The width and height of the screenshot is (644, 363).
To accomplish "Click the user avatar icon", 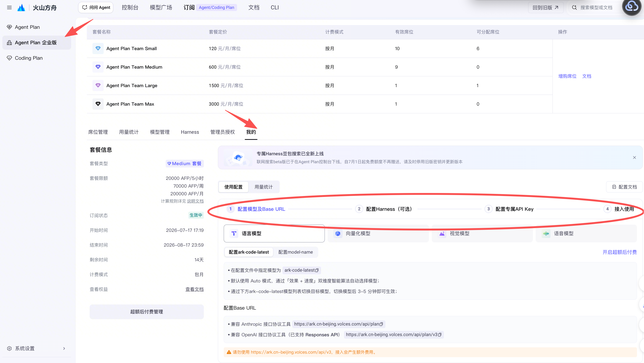I will click(x=631, y=7).
